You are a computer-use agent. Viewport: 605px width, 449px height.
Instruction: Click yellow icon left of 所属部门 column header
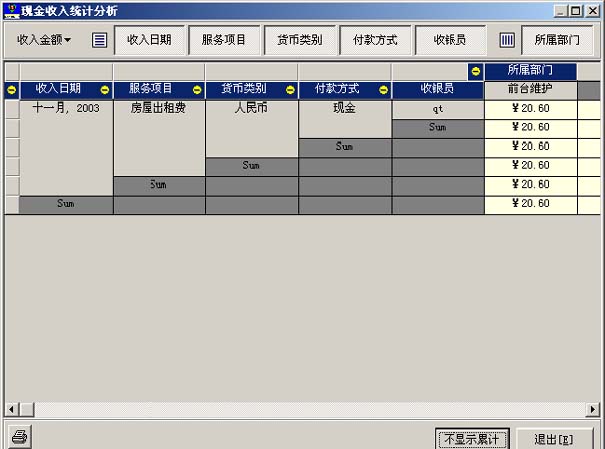click(475, 72)
